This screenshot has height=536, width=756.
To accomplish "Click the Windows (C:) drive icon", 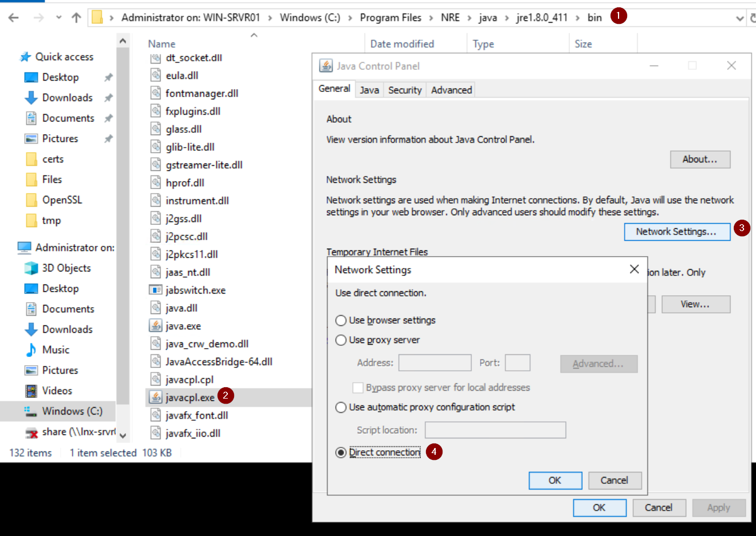I will coord(30,411).
